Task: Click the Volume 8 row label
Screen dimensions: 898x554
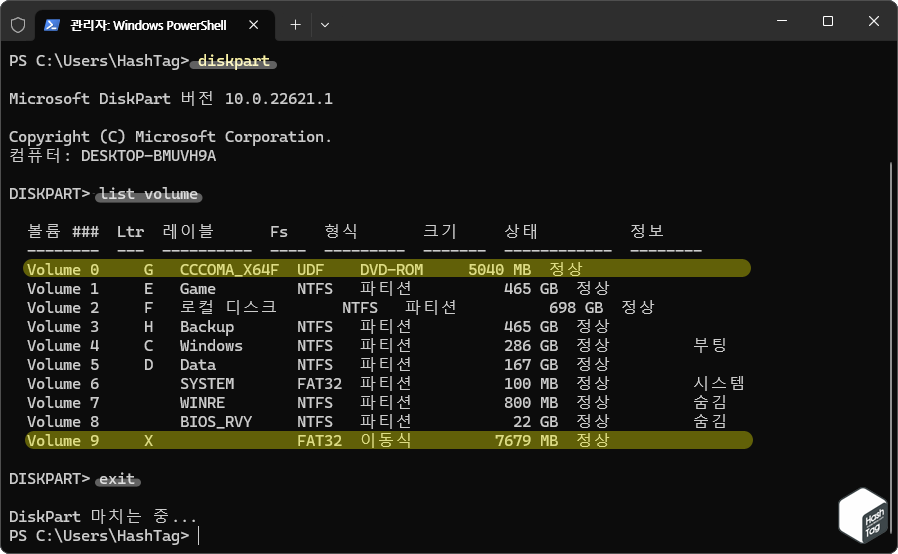Action: pos(63,422)
